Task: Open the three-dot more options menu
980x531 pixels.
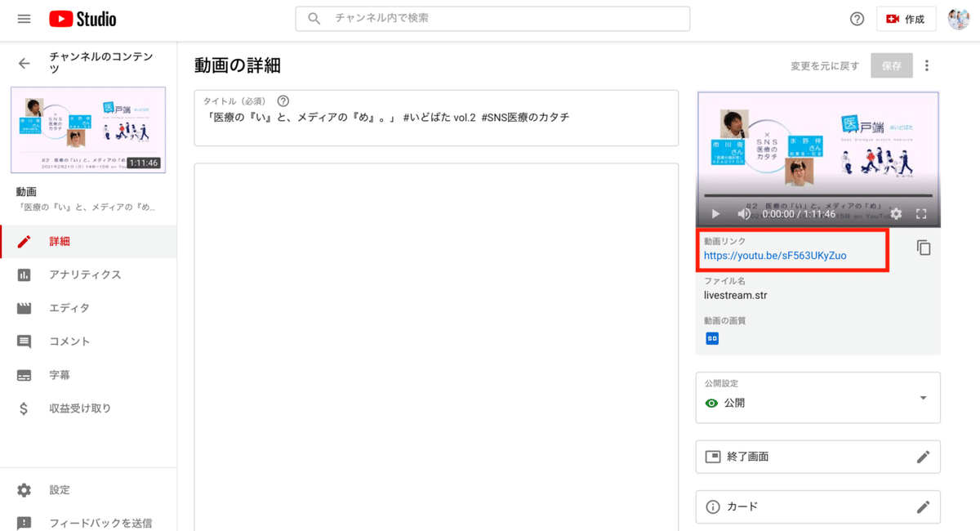Action: coord(926,66)
